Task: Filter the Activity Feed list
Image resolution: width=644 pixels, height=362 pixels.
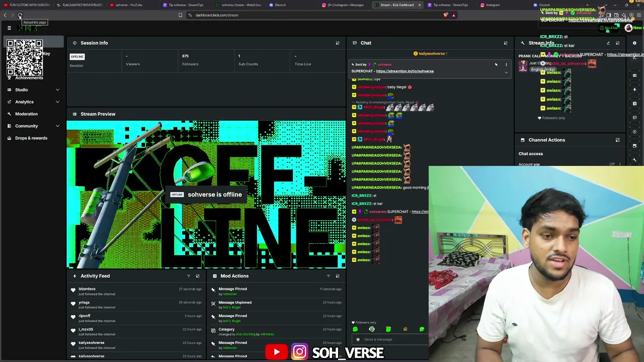Action: click(x=189, y=276)
